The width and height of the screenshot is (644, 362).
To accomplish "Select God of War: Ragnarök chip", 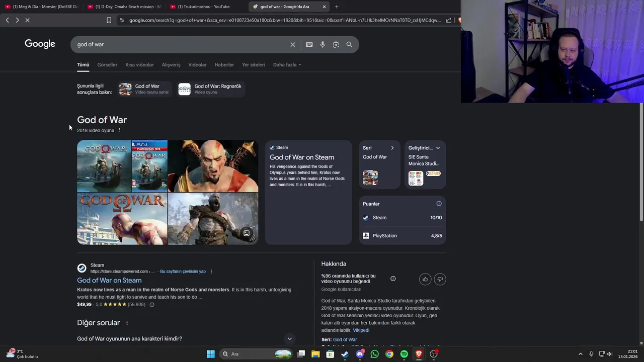I will [210, 89].
